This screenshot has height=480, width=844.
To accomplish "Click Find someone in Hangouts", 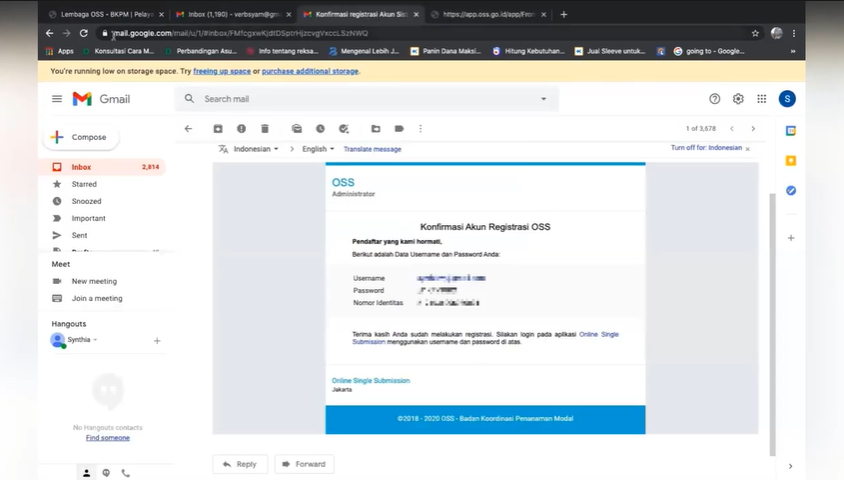I will pos(108,437).
